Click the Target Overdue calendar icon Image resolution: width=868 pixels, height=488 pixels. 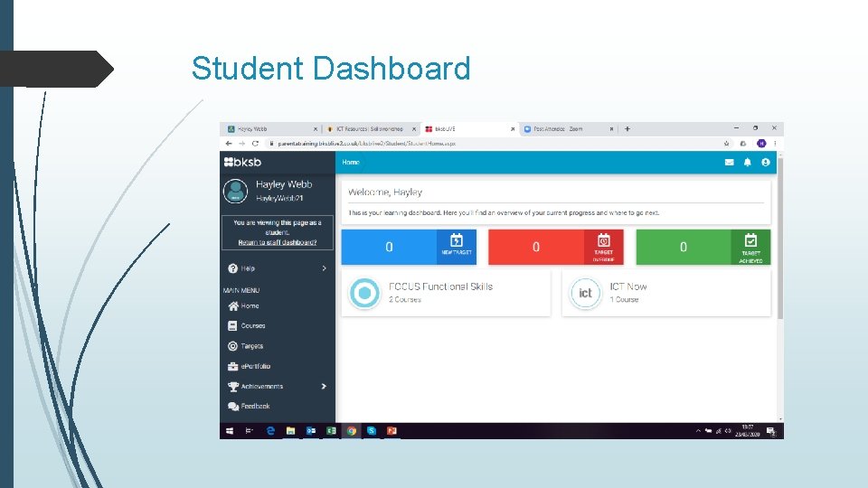[603, 240]
